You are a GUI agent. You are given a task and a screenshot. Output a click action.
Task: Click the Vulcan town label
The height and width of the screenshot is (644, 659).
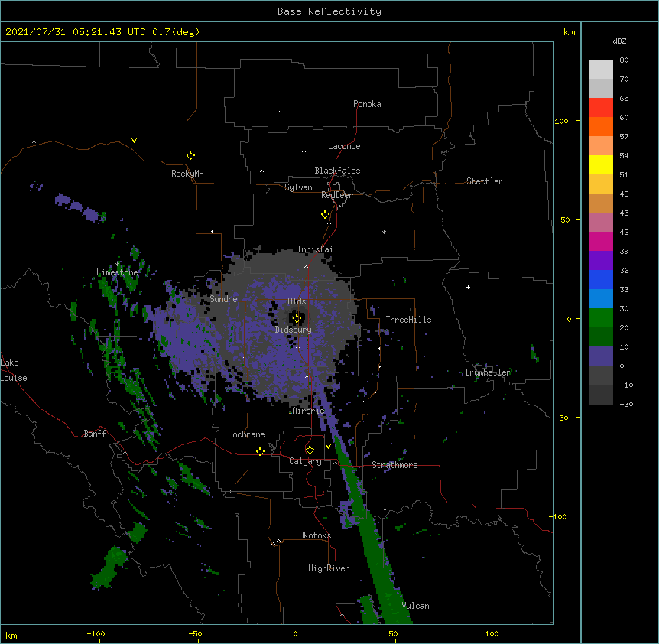pyautogui.click(x=415, y=606)
